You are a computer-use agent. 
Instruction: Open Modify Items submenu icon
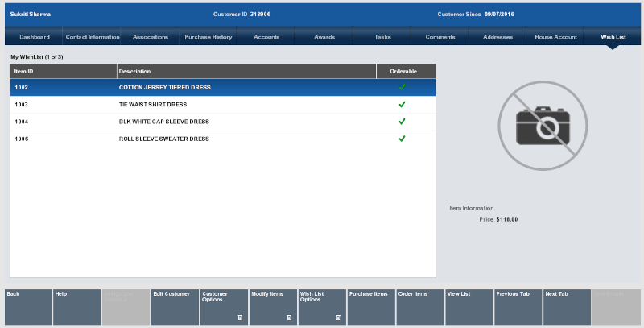coord(289,318)
